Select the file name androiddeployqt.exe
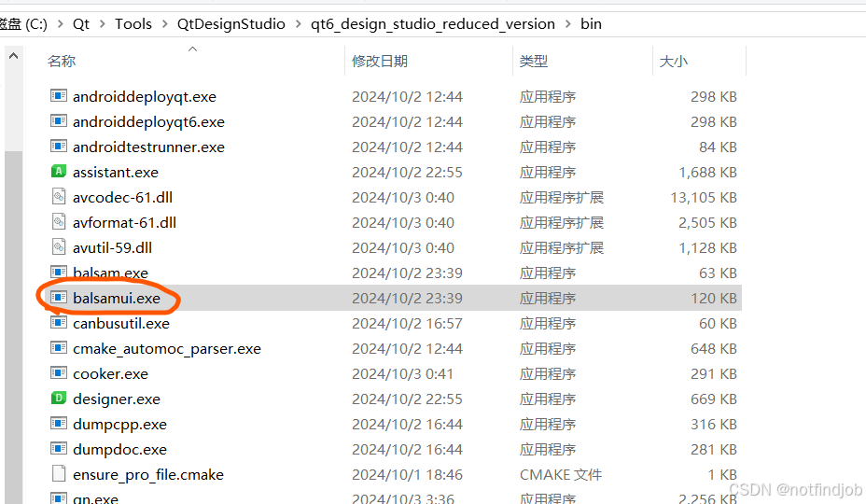Screen dimensions: 866x504 point(144,97)
